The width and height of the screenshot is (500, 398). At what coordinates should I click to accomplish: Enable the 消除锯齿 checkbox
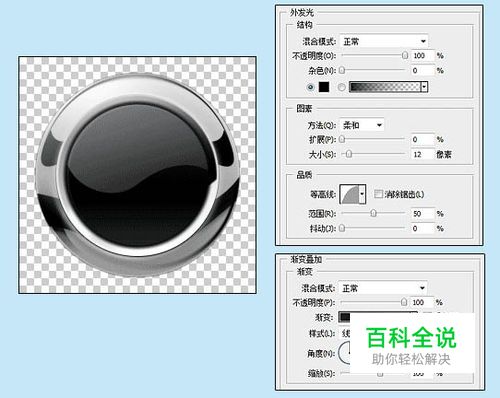click(x=378, y=194)
